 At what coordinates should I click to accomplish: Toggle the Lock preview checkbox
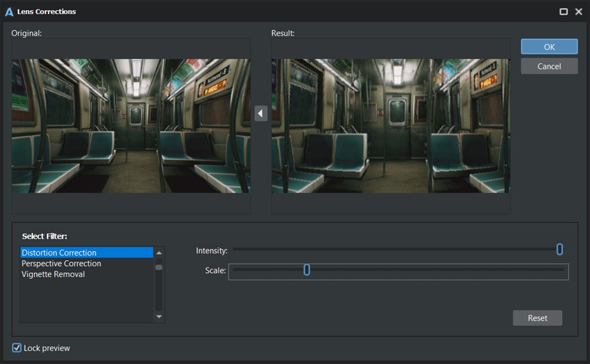coord(17,348)
